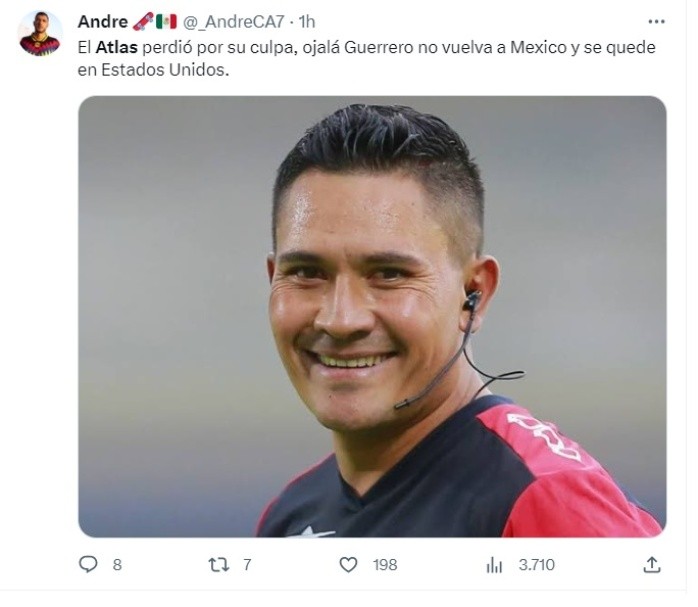Open Andre's profile avatar picture
The width and height of the screenshot is (698, 607).
[x=40, y=33]
